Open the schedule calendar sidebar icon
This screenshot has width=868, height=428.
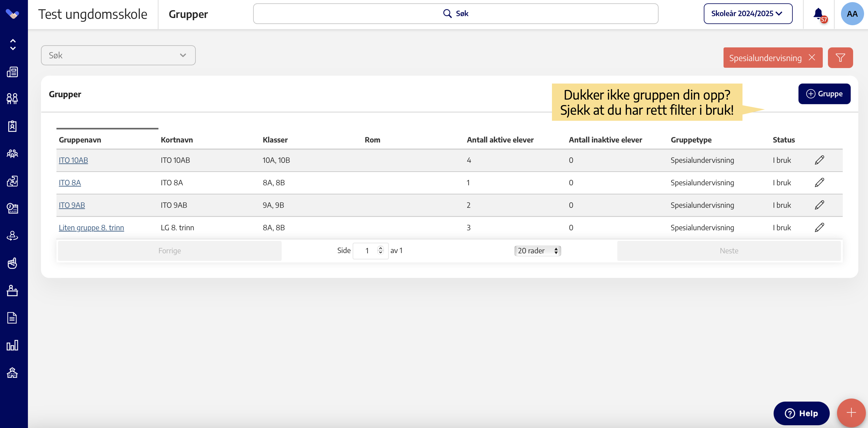[x=12, y=209]
